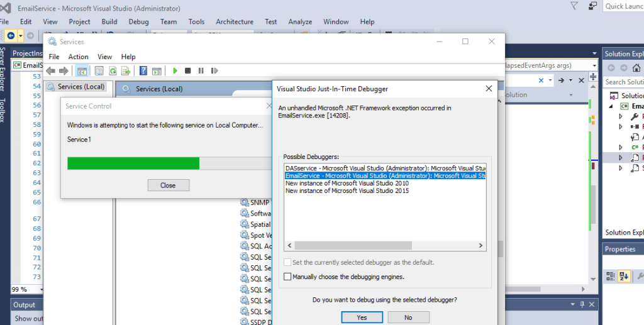The height and width of the screenshot is (325, 644).
Task: Click Yes to debug with selected debugger
Action: click(362, 317)
